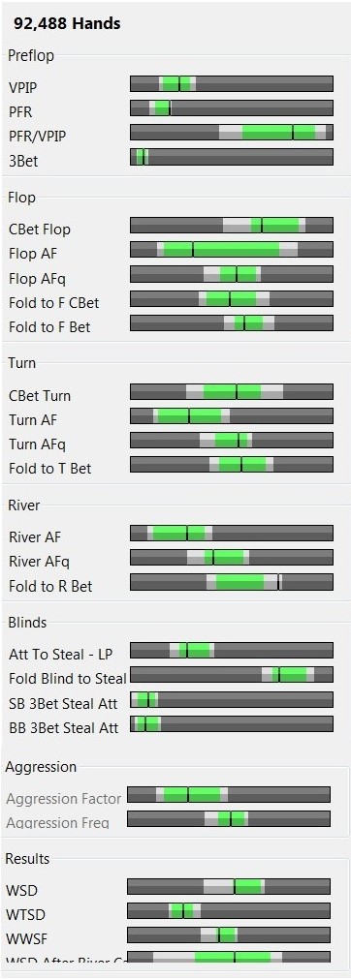
Task: Click the Flop AF bar
Action: (x=232, y=250)
